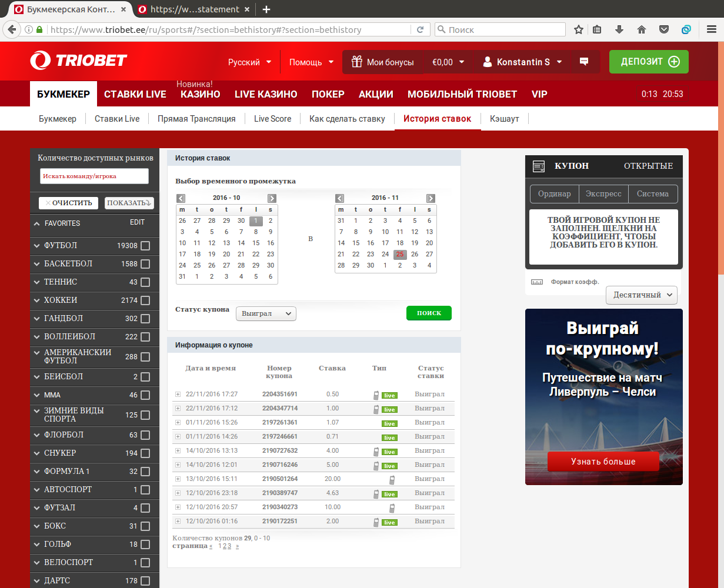Click the ОЧИСТИТЬ button
Image resolution: width=724 pixels, height=588 pixels.
coord(68,203)
